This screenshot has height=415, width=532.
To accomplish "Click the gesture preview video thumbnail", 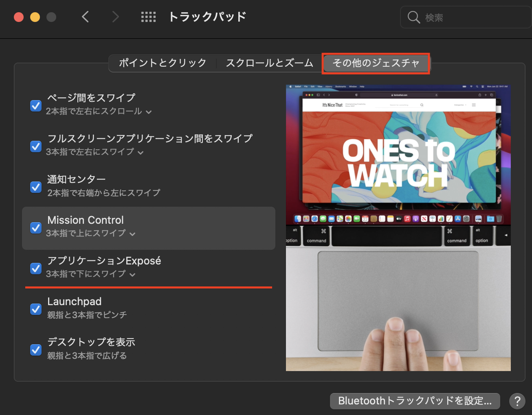I will [x=398, y=228].
